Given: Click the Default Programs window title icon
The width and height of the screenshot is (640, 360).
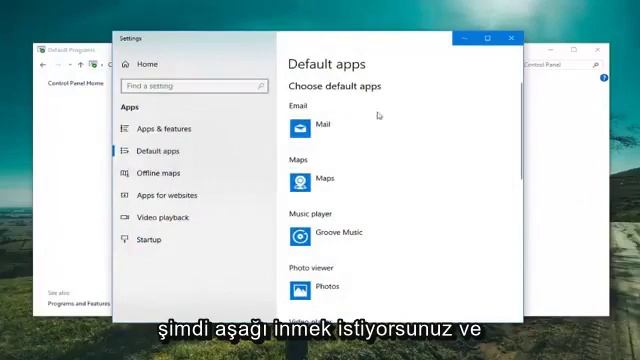Looking at the screenshot, I should tap(41, 50).
